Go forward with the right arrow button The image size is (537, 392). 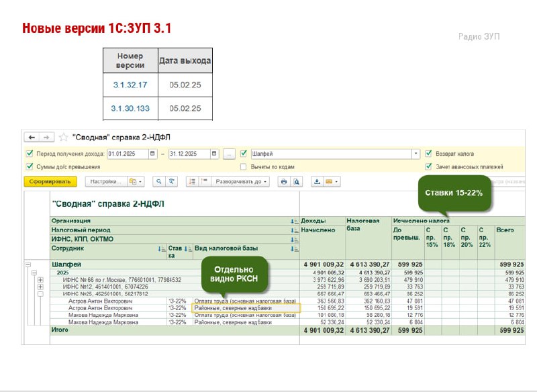46,138
